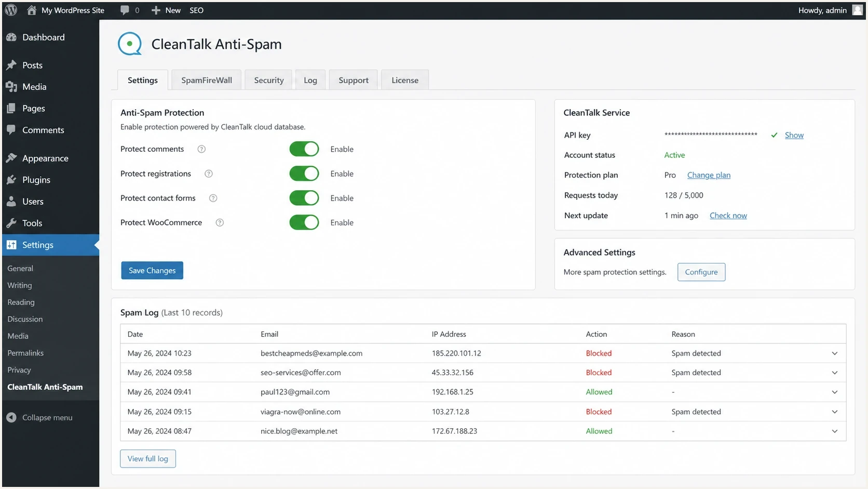Click the home icon for My WordPress Site

(32, 10)
